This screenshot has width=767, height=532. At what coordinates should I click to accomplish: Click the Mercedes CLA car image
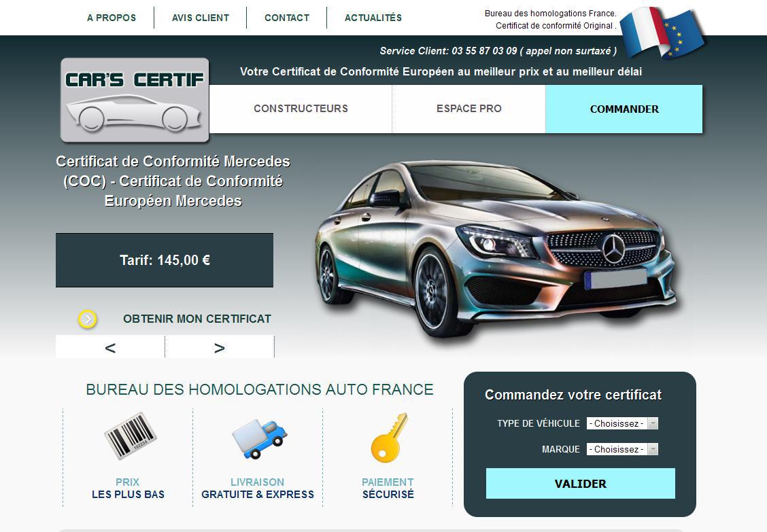(496, 249)
